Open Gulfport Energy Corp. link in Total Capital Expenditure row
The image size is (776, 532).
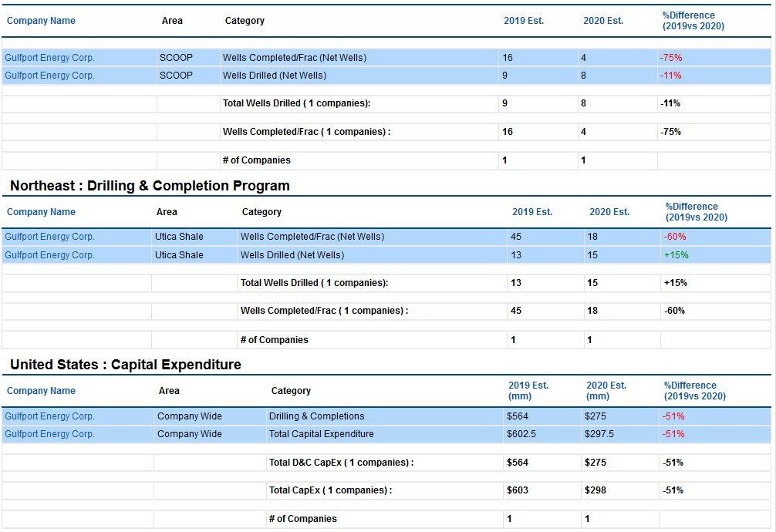49,434
